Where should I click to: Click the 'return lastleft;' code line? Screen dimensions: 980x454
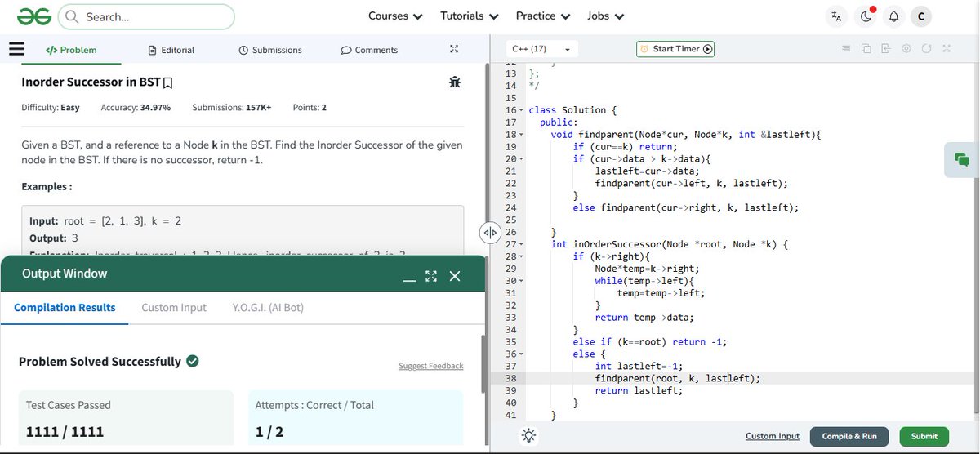(639, 390)
